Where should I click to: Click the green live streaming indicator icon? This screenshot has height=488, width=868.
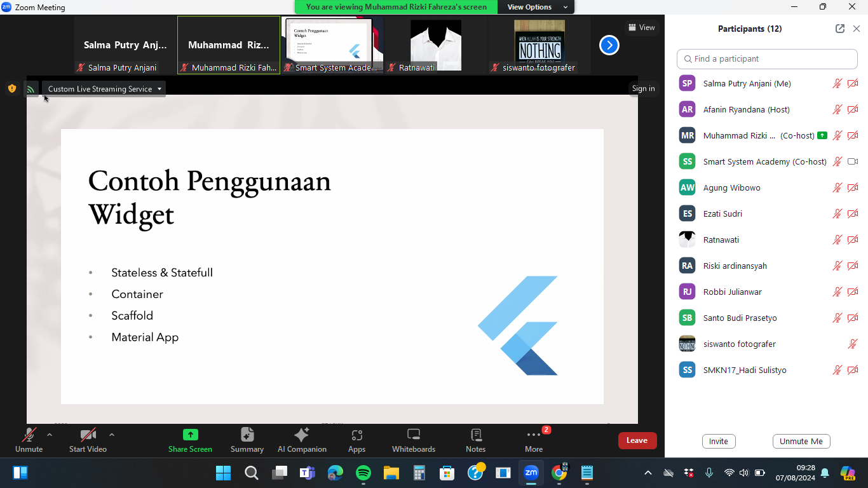click(31, 89)
